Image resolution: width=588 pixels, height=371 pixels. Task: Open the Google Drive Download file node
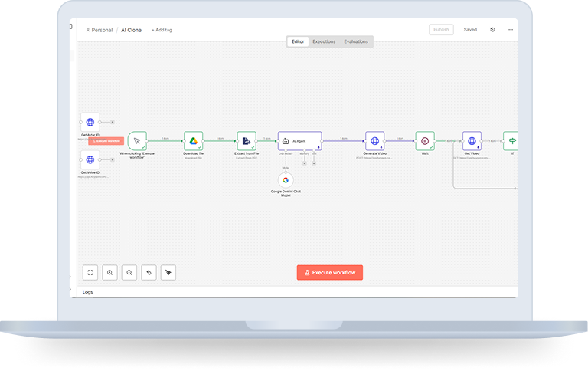pyautogui.click(x=194, y=141)
